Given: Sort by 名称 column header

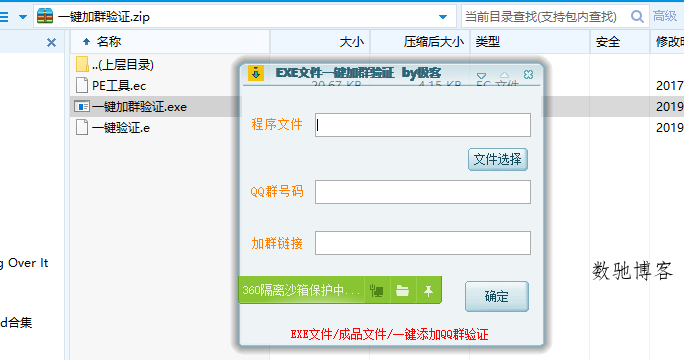Looking at the screenshot, I should [170, 42].
